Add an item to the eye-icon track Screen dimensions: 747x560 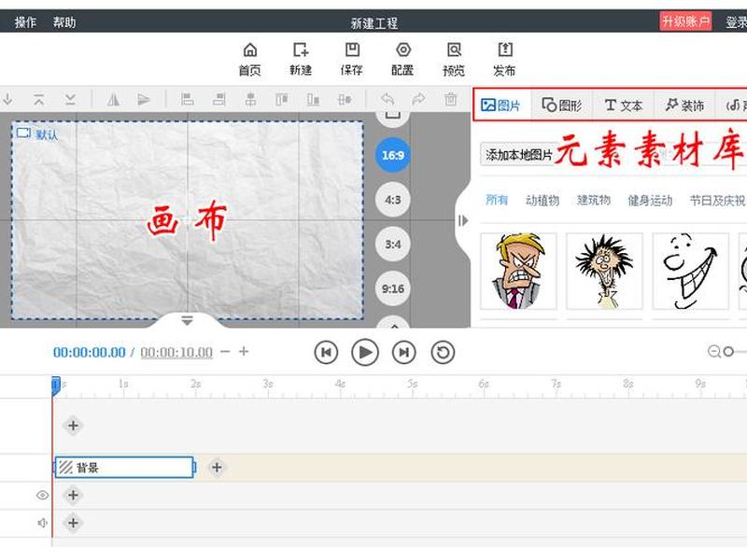[73, 496]
